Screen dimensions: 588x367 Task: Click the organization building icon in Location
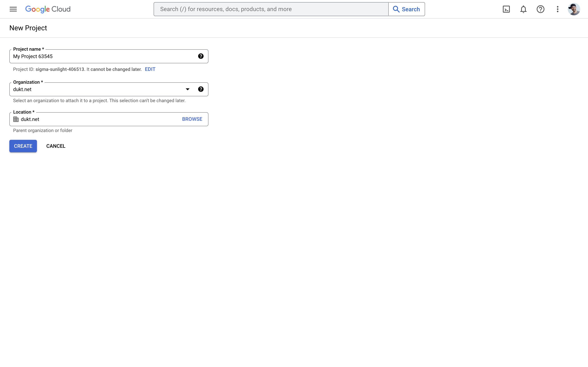tap(16, 119)
